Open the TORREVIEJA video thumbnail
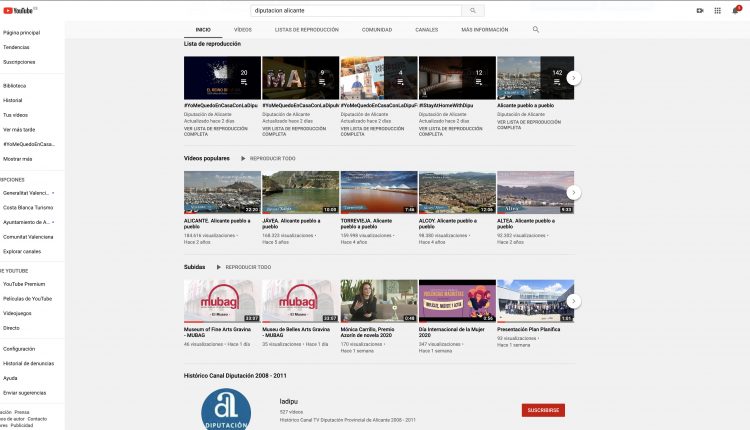This screenshot has width=750, height=430. [x=379, y=192]
